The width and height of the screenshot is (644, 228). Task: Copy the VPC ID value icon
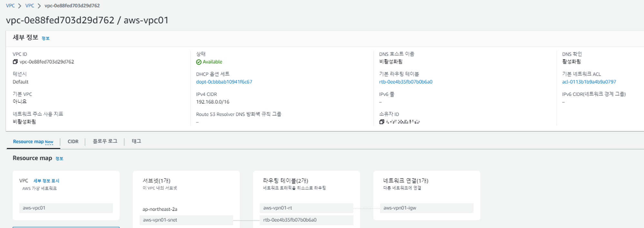(15, 62)
